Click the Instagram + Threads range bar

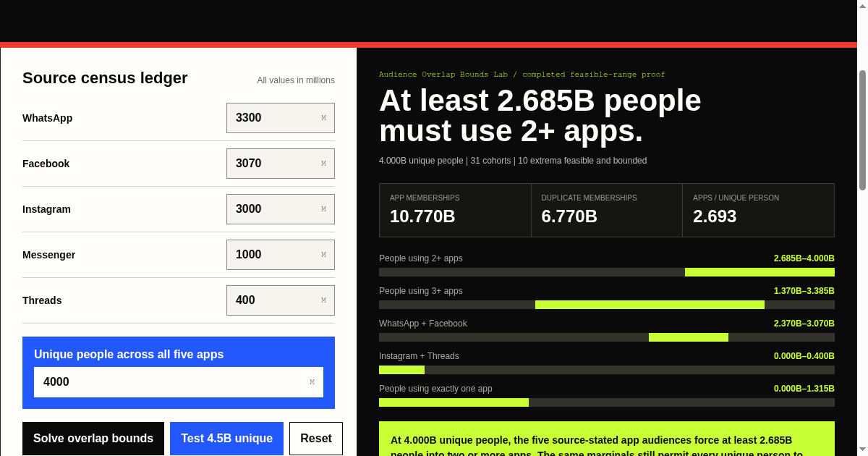click(x=607, y=370)
